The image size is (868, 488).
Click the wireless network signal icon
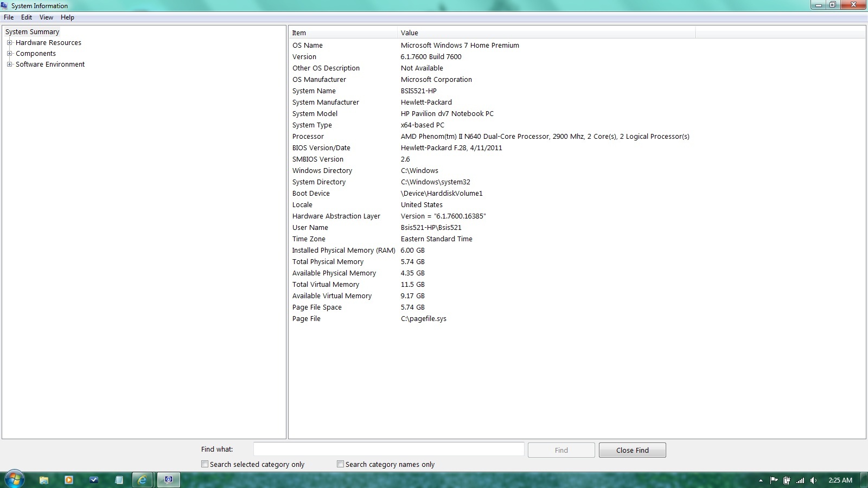click(800, 480)
